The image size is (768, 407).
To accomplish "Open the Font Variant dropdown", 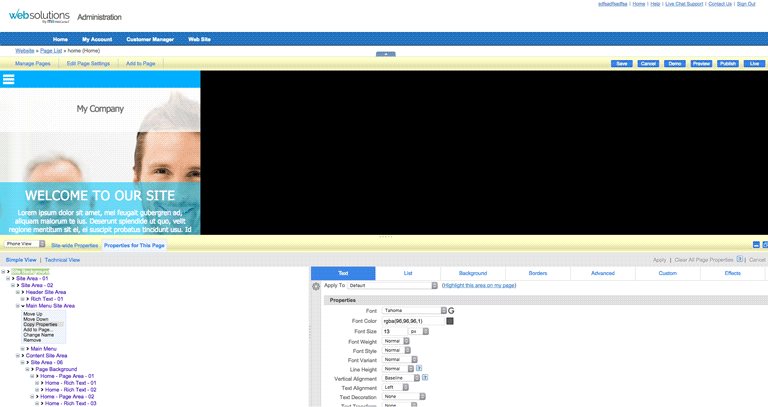I will (400, 359).
